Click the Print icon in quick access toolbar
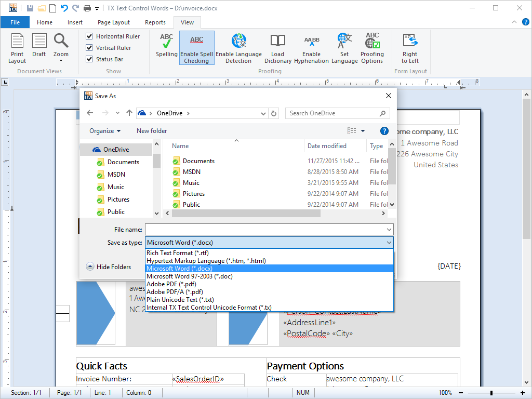 [x=87, y=8]
